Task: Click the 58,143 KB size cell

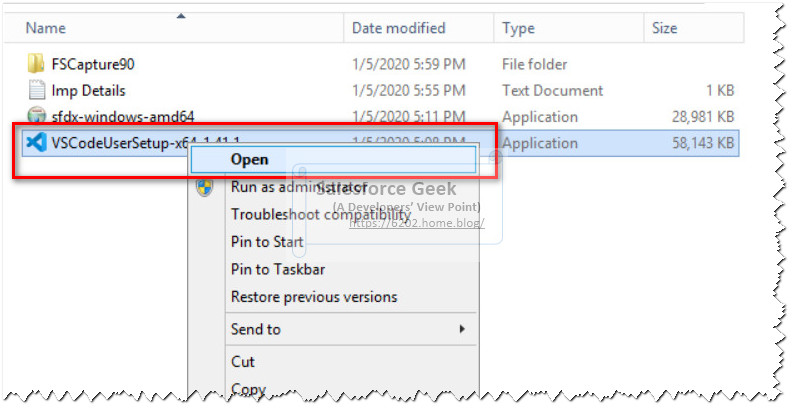Action: [x=703, y=143]
